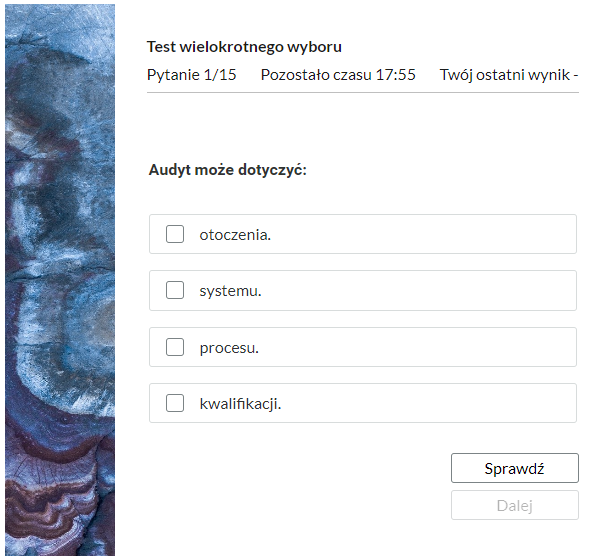Tick the 'systemu.' answer checkbox
This screenshot has width=611, height=559.
click(x=175, y=291)
